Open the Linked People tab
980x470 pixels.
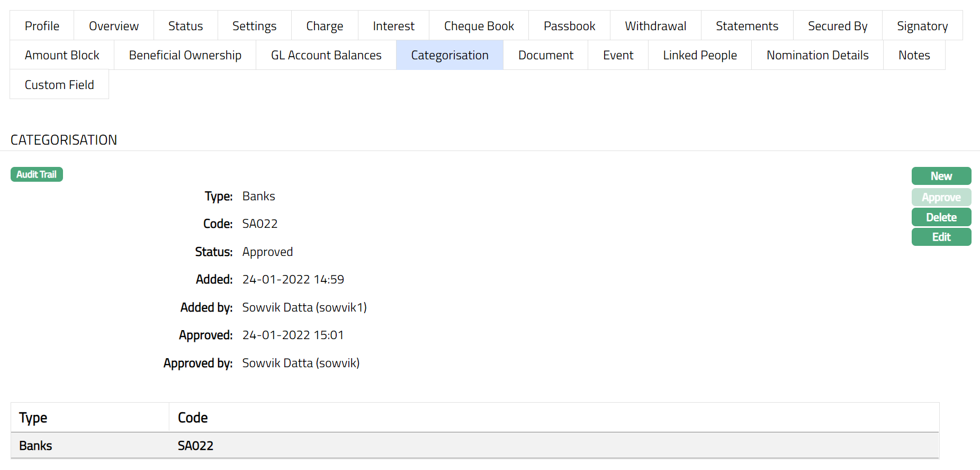click(x=699, y=55)
